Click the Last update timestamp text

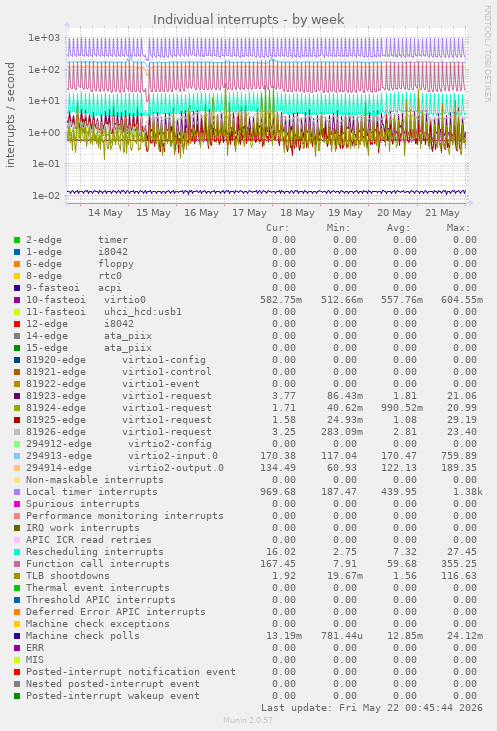click(372, 708)
